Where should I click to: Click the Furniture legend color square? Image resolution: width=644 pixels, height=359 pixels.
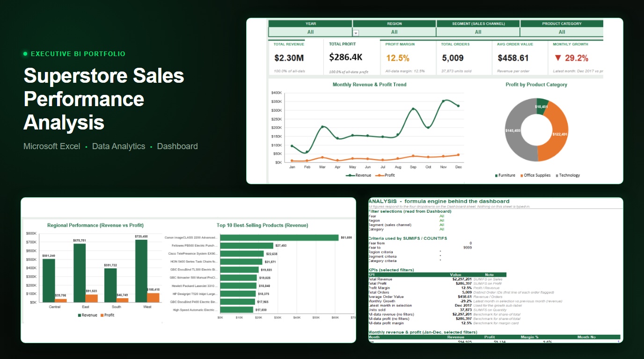click(x=496, y=176)
